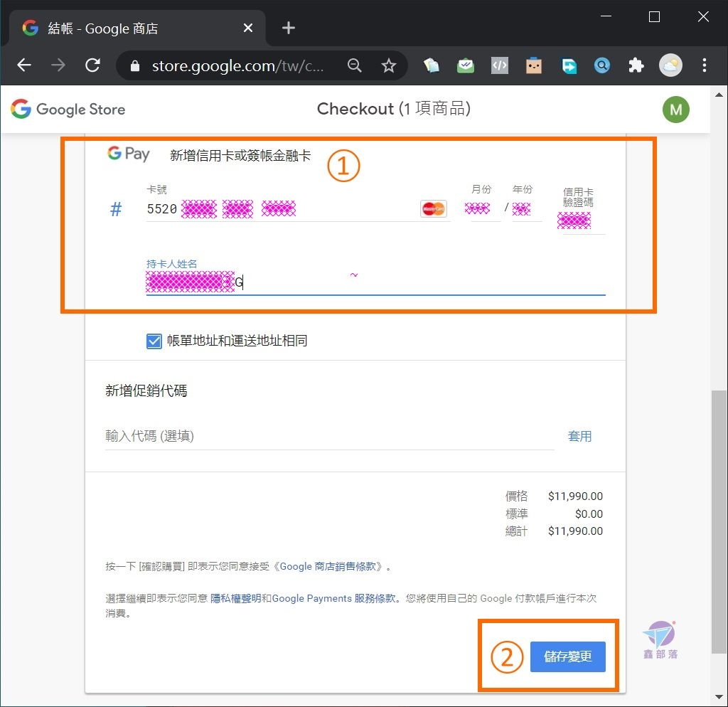Select the 結帳 - Google 商店 tab

point(137,28)
